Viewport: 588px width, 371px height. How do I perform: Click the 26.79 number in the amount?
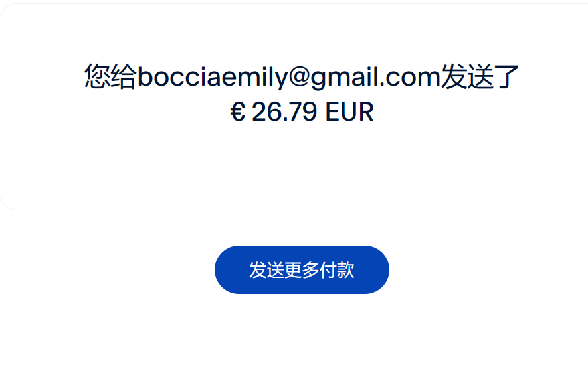284,111
